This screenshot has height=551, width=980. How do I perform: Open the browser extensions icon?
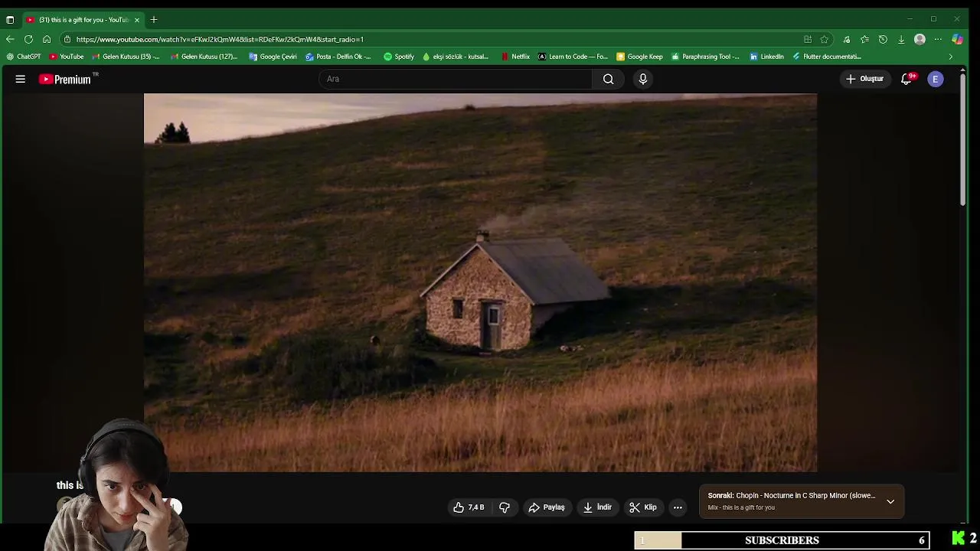point(846,39)
